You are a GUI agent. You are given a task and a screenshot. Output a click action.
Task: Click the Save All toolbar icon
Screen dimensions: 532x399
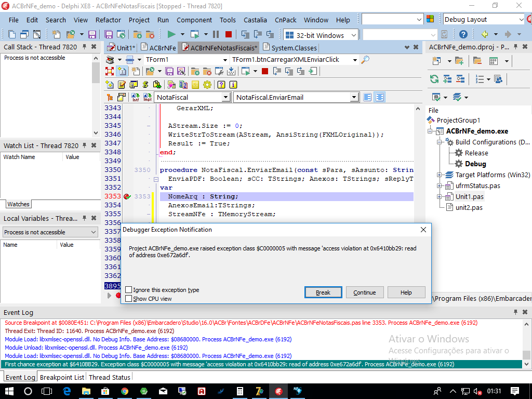109,34
